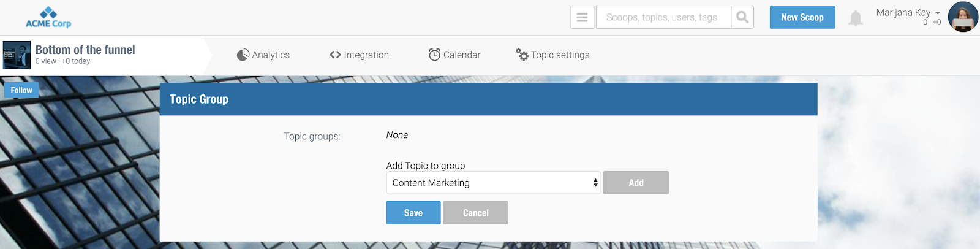Save the topic group changes
This screenshot has height=249, width=980.
413,213
